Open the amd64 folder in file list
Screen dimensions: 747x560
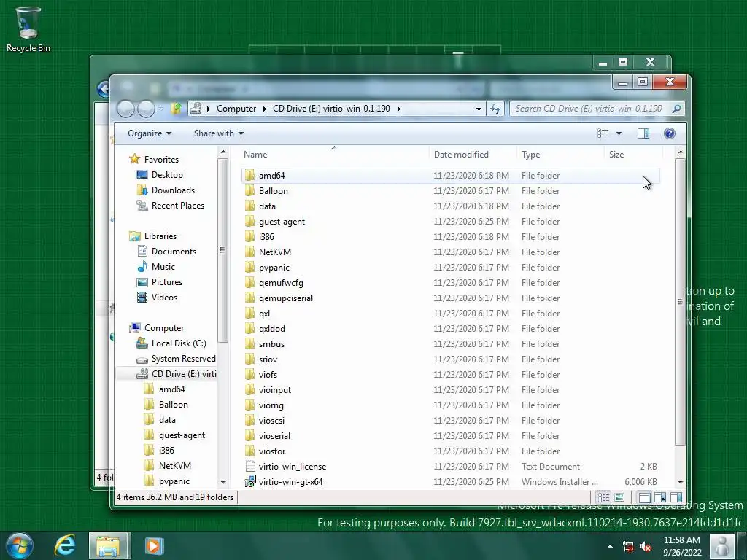click(x=450, y=176)
